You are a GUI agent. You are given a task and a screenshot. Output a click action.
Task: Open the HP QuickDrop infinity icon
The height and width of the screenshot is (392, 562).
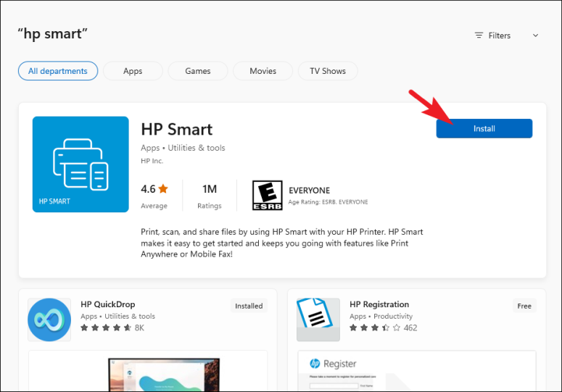tap(49, 320)
